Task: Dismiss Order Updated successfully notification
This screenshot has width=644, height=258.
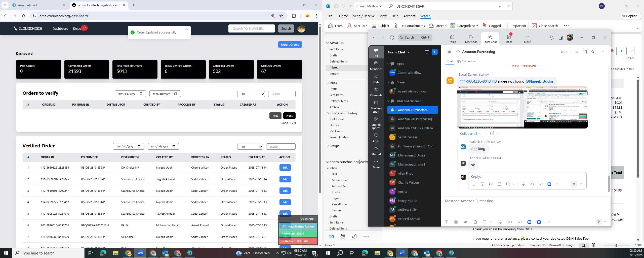Action: (x=187, y=29)
